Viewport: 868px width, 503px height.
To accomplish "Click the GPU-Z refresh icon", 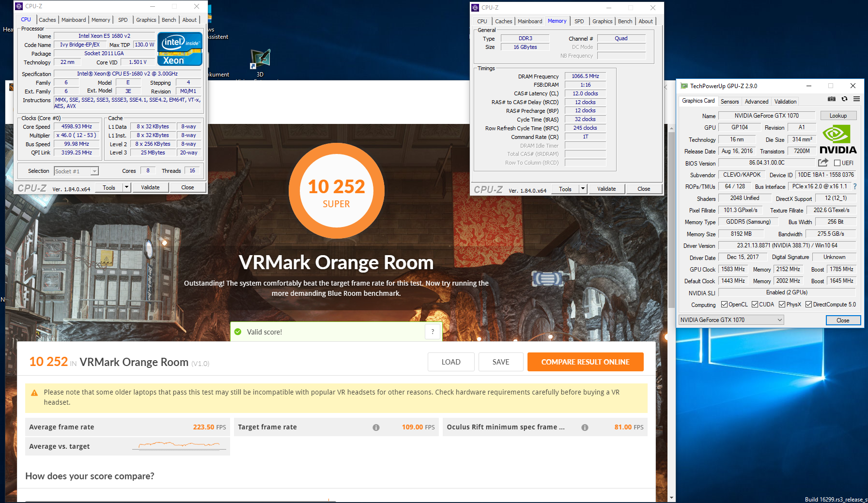I will (x=844, y=99).
